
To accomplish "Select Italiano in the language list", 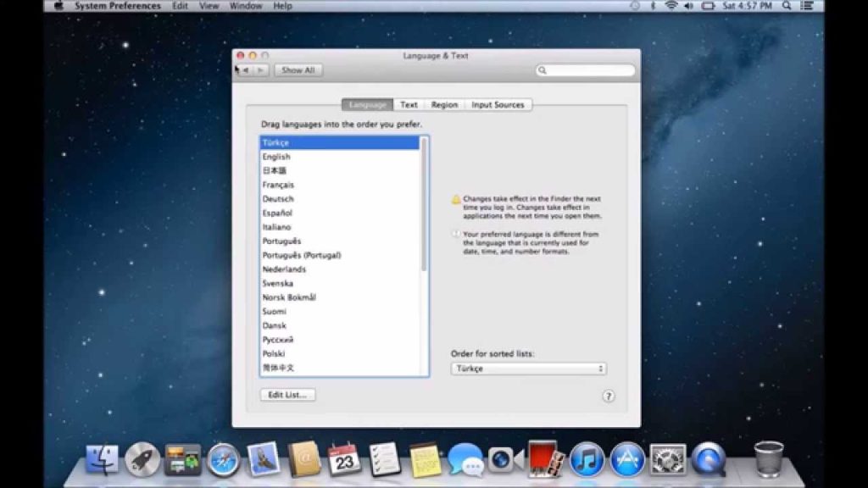I will [x=339, y=227].
